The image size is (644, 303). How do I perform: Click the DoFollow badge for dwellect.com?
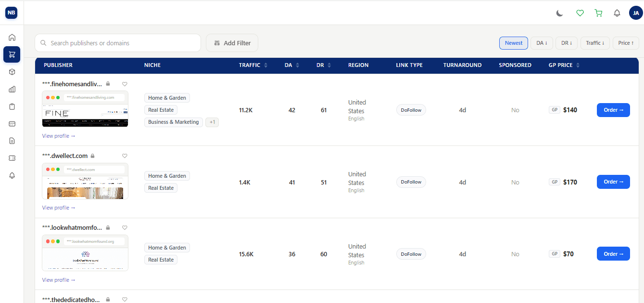411,182
